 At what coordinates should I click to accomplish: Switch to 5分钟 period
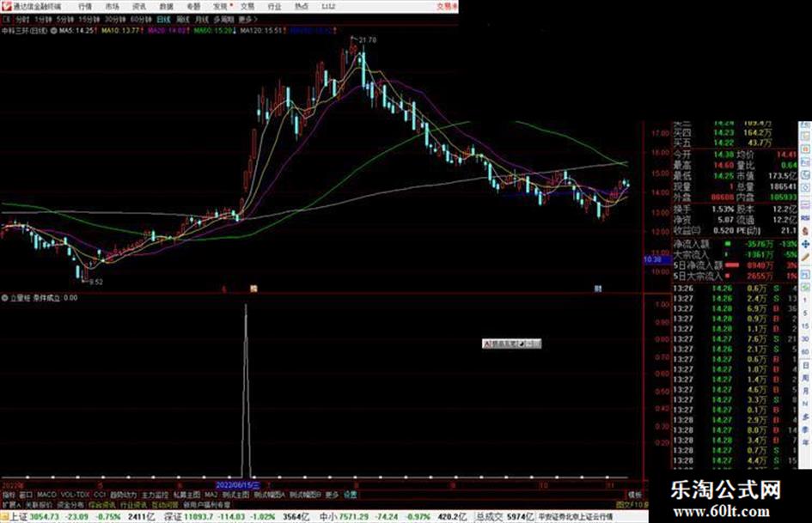point(64,19)
